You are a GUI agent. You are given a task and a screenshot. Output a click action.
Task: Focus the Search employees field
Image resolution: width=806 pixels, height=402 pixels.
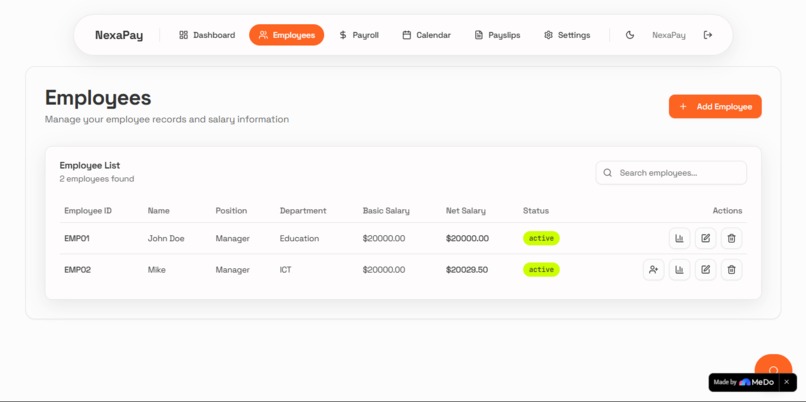coord(671,173)
